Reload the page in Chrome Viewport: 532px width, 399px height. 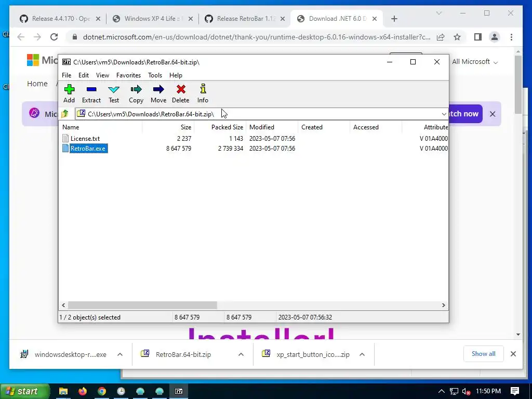pyautogui.click(x=54, y=37)
